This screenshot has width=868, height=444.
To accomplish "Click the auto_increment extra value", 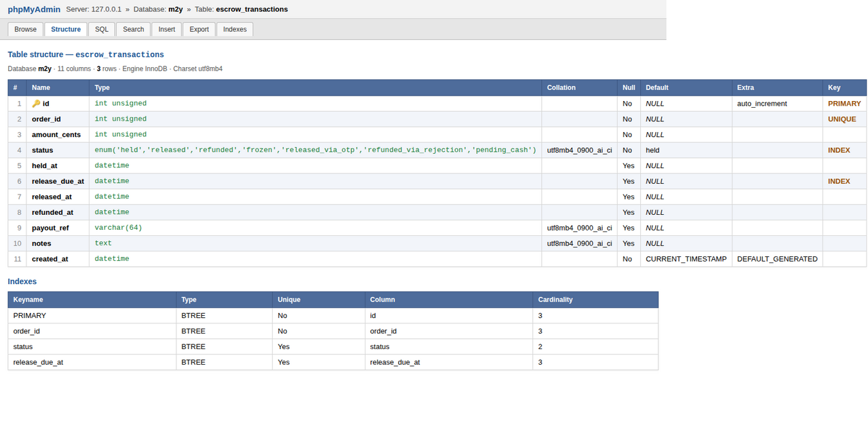I will click(762, 104).
